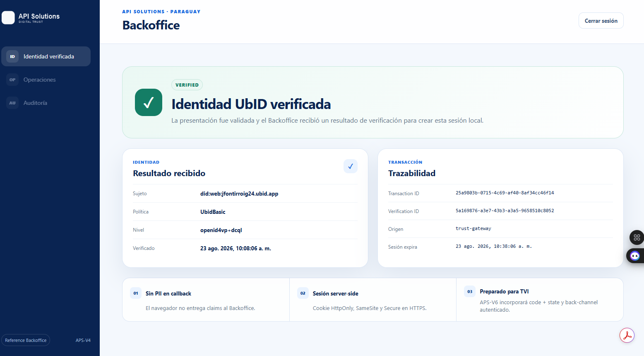This screenshot has height=356, width=644.
Task: Click the openid4vp+dcql level value
Action: 221,230
